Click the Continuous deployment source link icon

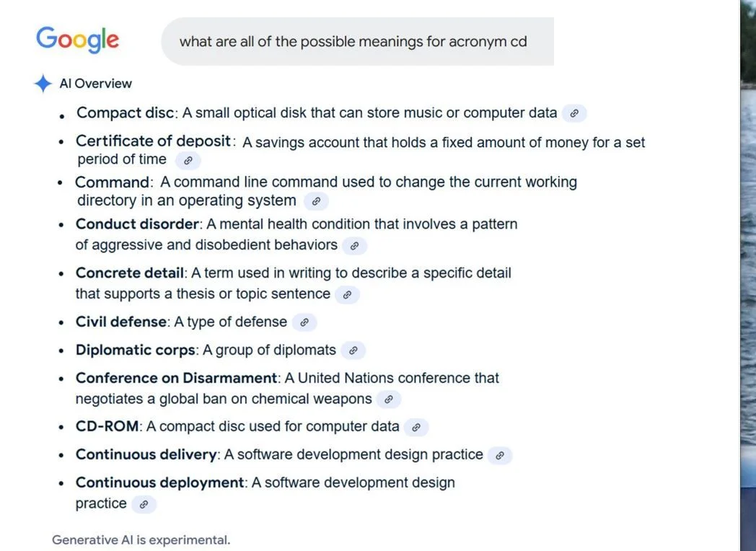[144, 504]
